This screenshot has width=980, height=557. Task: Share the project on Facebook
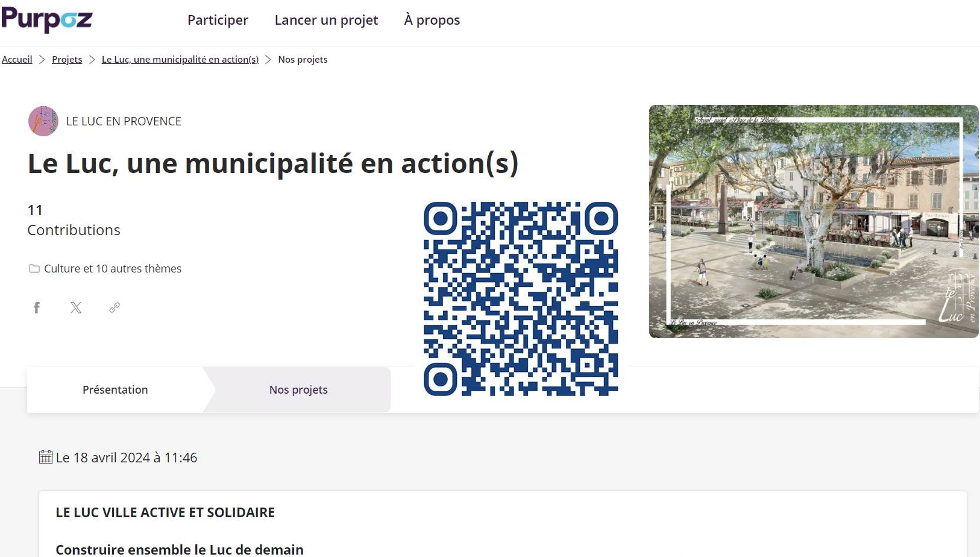pos(37,308)
